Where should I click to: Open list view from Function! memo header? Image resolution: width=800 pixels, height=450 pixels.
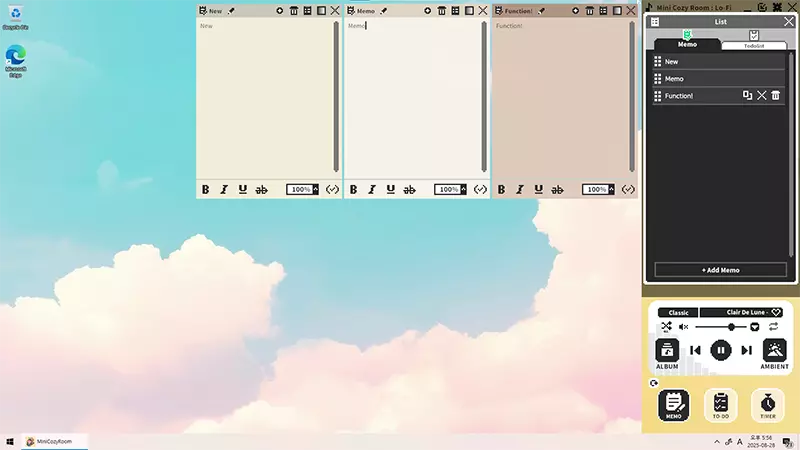604,11
